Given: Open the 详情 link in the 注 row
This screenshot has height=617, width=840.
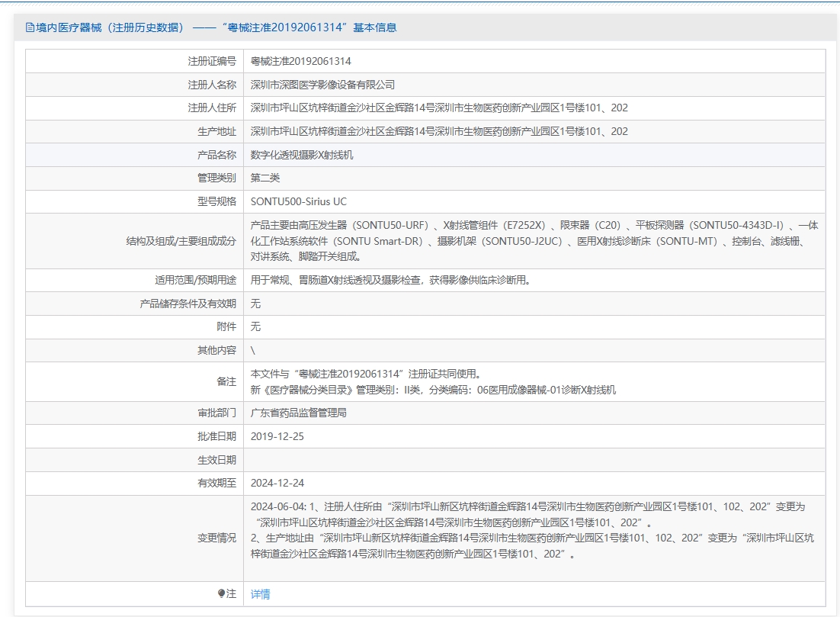Looking at the screenshot, I should (261, 594).
